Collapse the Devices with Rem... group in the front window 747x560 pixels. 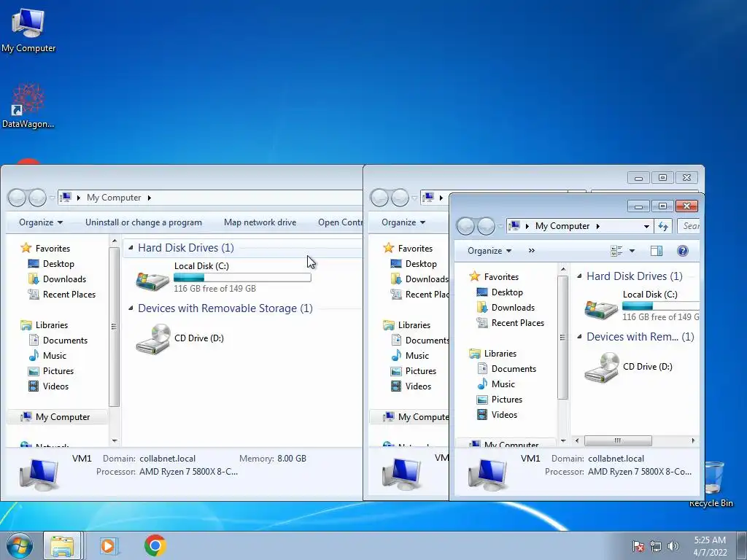pyautogui.click(x=579, y=337)
